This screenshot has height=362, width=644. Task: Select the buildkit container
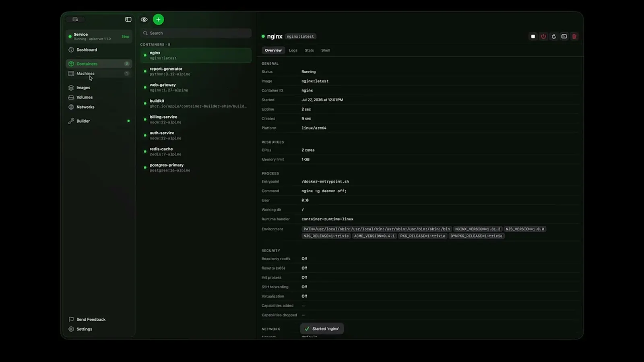pos(196,103)
